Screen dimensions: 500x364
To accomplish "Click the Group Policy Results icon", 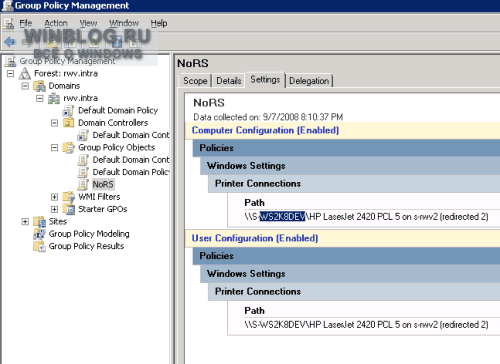I will click(x=39, y=246).
